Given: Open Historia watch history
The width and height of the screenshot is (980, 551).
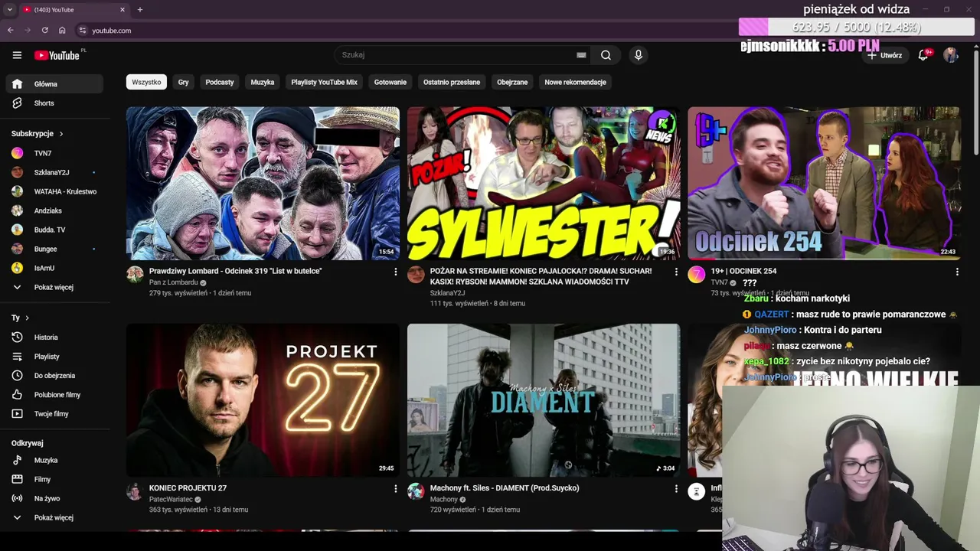Looking at the screenshot, I should coord(54,337).
